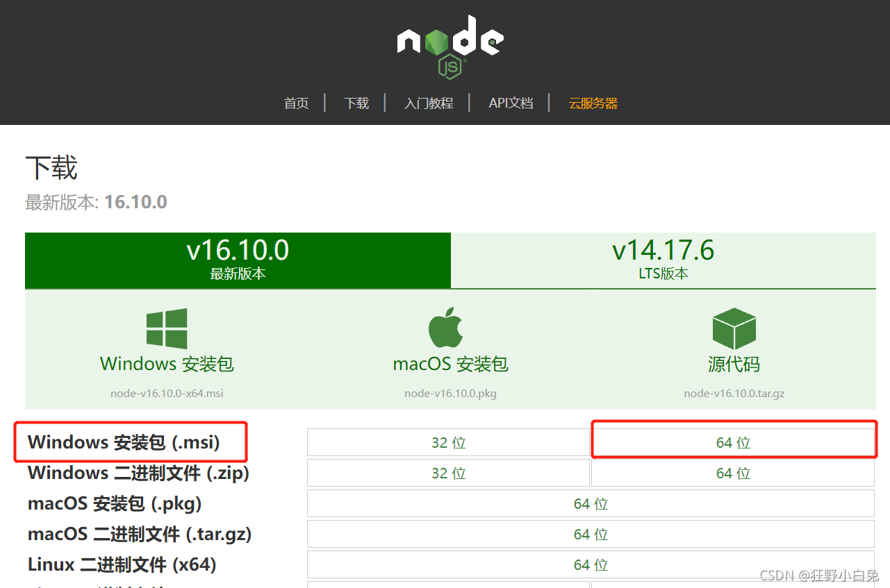The image size is (890, 588).
Task: Click the macOS 二进制文件 (.tar.gz) row label
Action: (x=140, y=534)
